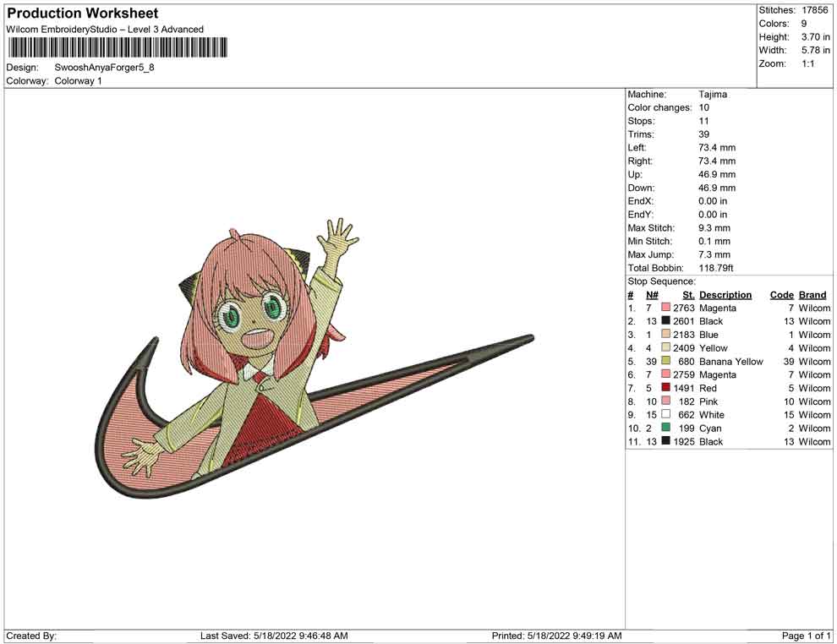This screenshot has width=837, height=644.
Task: Click the 'Cyan' description text
Action: click(x=710, y=428)
